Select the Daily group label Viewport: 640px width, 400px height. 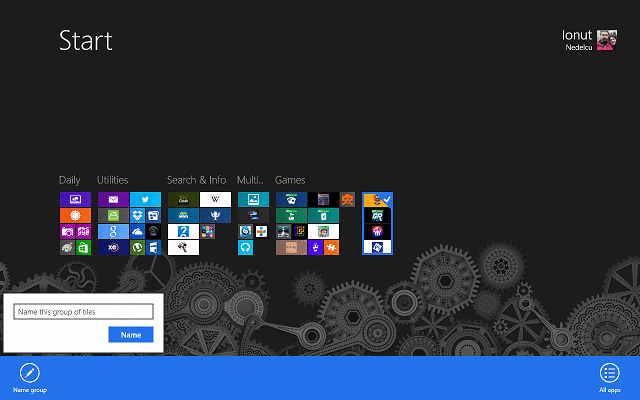[x=70, y=180]
